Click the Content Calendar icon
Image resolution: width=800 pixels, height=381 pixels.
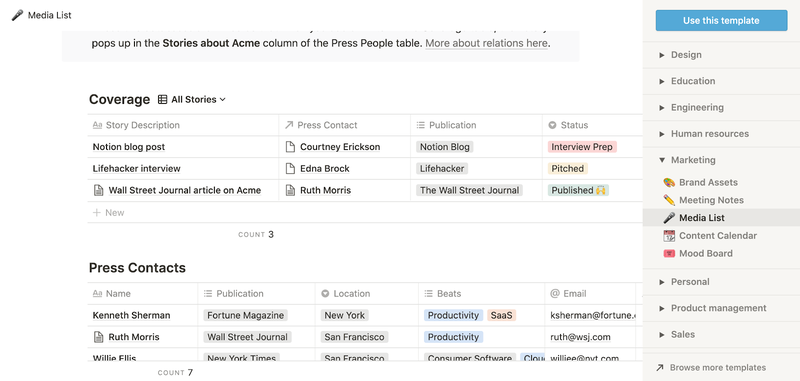pos(669,236)
